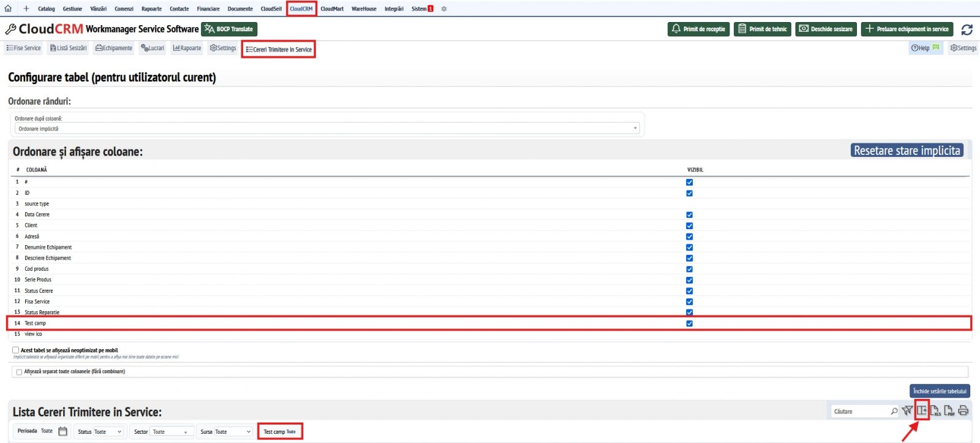Open the Comenzi menu
980x443 pixels.
[124, 9]
